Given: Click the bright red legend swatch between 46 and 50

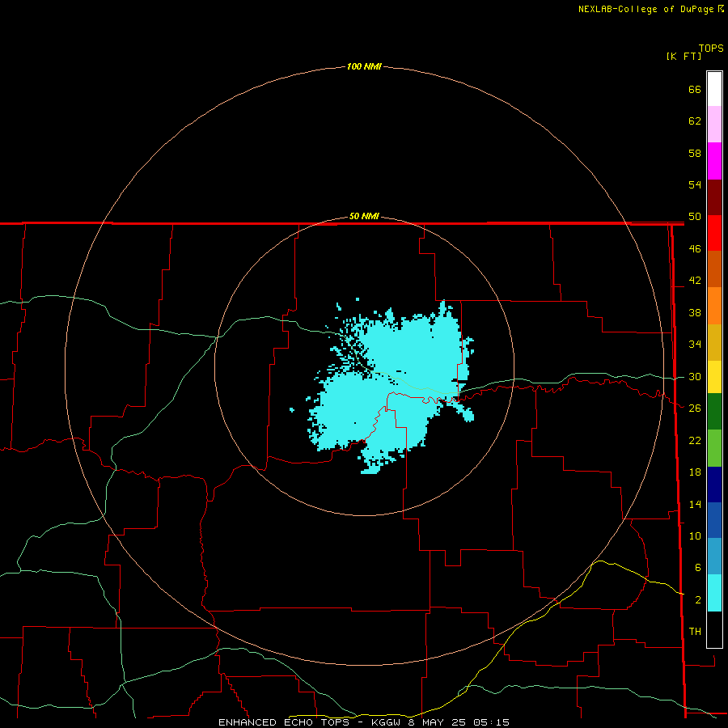Looking at the screenshot, I should coord(714,233).
